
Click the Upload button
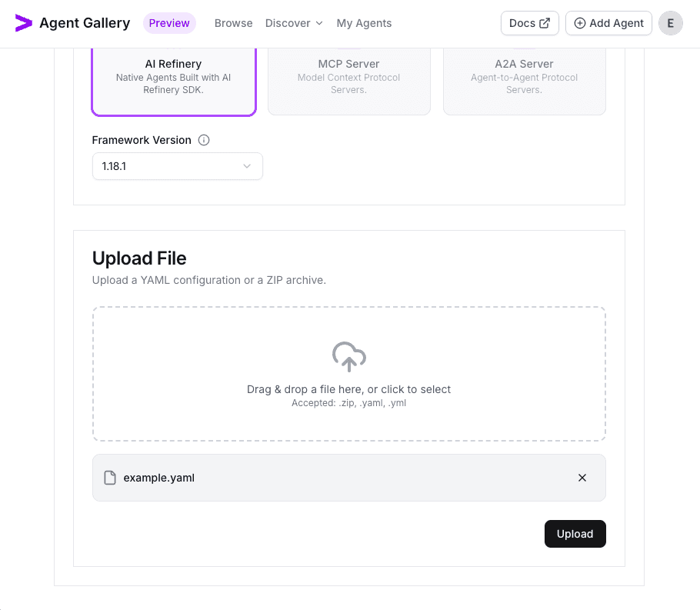(575, 533)
